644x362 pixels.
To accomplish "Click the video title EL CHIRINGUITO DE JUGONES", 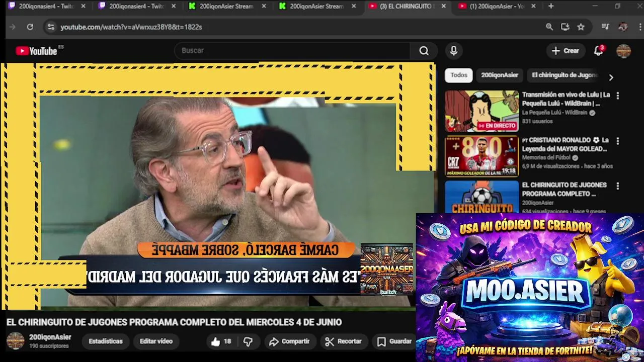I will tap(174, 322).
